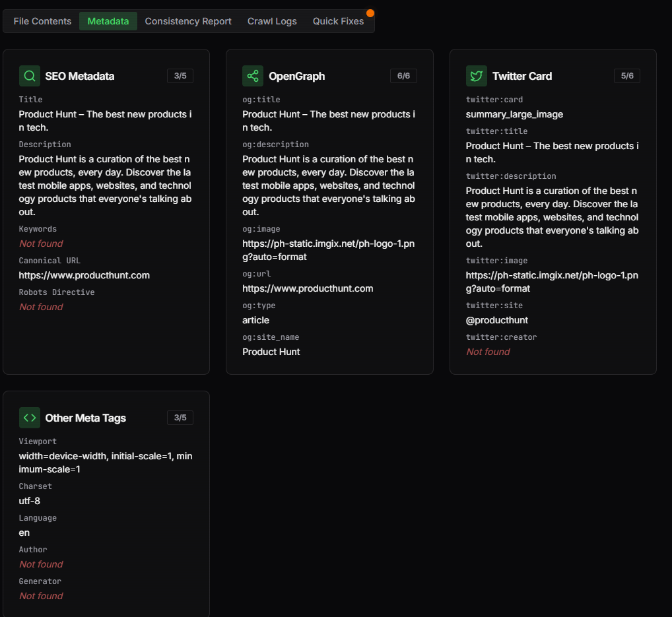Viewport: 672px width, 617px height.
Task: Open the Crawl Logs tab
Action: [x=272, y=21]
